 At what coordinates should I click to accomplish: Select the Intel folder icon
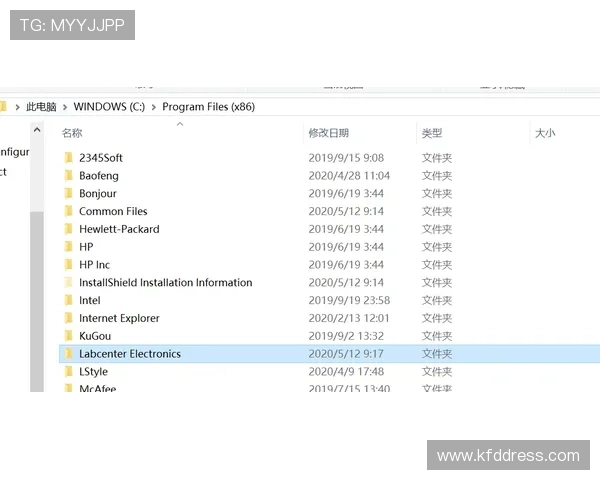coord(68,300)
